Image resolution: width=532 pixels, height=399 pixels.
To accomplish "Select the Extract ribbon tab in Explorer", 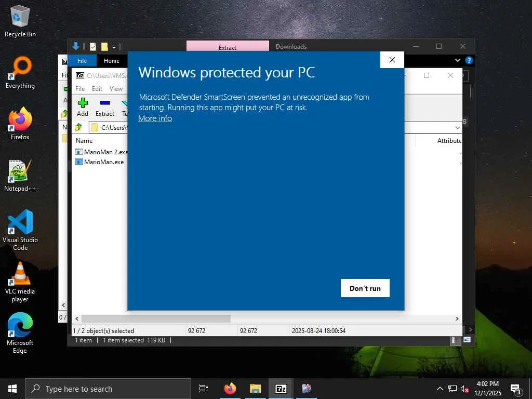I will pos(228,47).
